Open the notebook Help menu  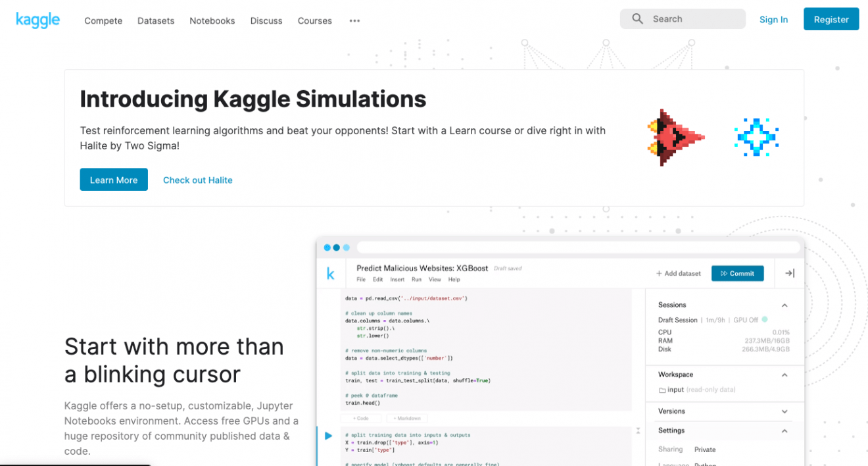click(454, 280)
